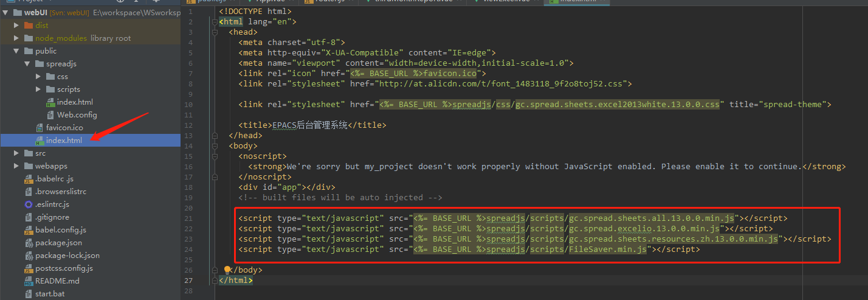The image size is (868, 300).
Task: Select index.html inside spreadjs folder
Action: 75,102
